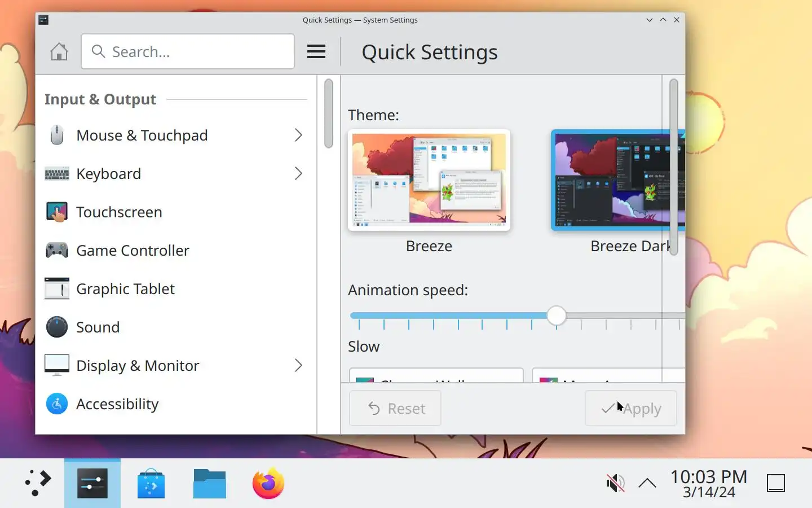Expand the Display & Monitor submenu arrow
This screenshot has width=812, height=508.
pyautogui.click(x=298, y=365)
